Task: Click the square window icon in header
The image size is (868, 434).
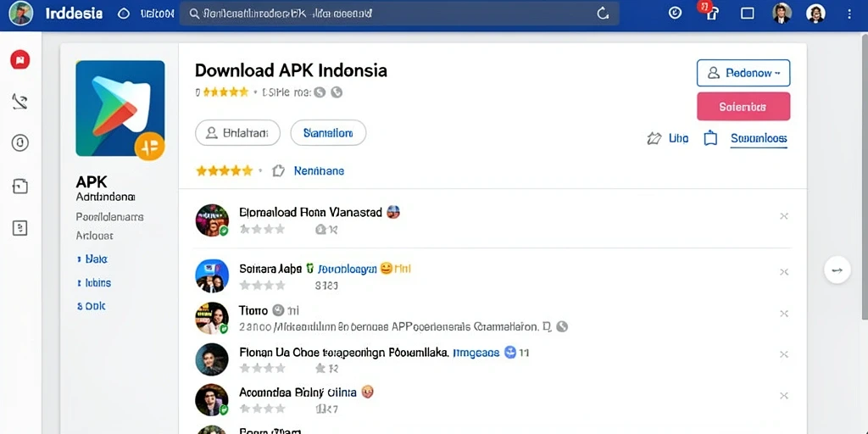Action: pos(748,14)
